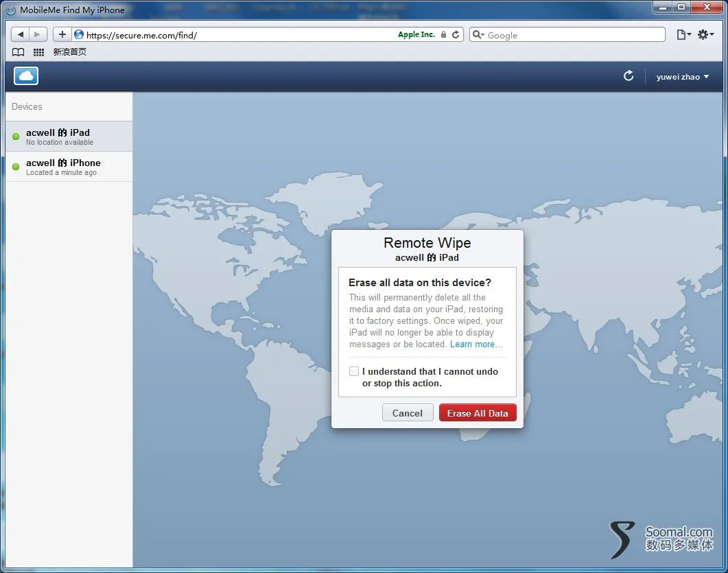Click the 'Devices' sidebar heading
The width and height of the screenshot is (728, 573).
[27, 106]
